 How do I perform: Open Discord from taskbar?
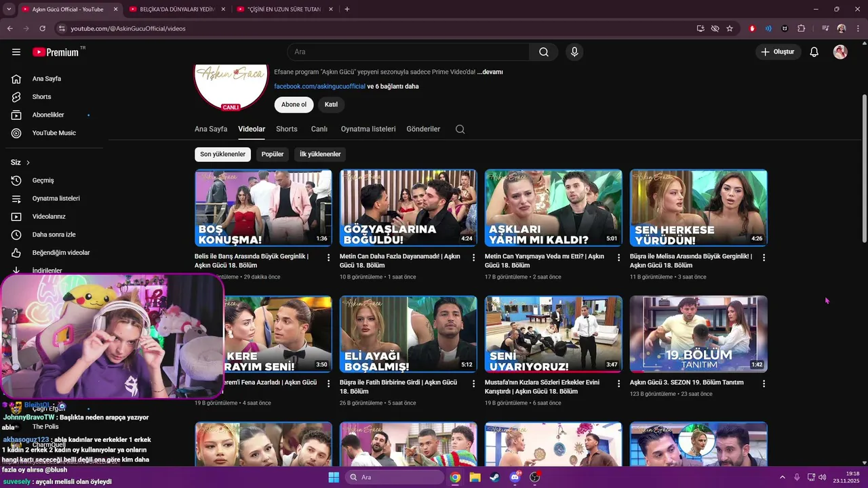point(515,477)
